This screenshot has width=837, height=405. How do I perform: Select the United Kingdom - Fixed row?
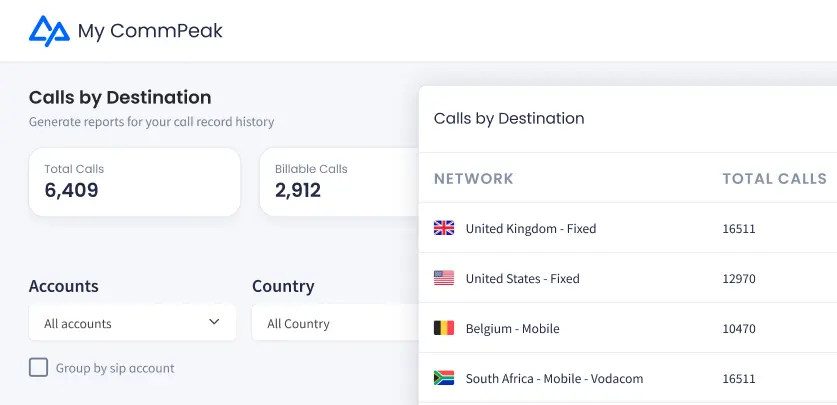628,228
